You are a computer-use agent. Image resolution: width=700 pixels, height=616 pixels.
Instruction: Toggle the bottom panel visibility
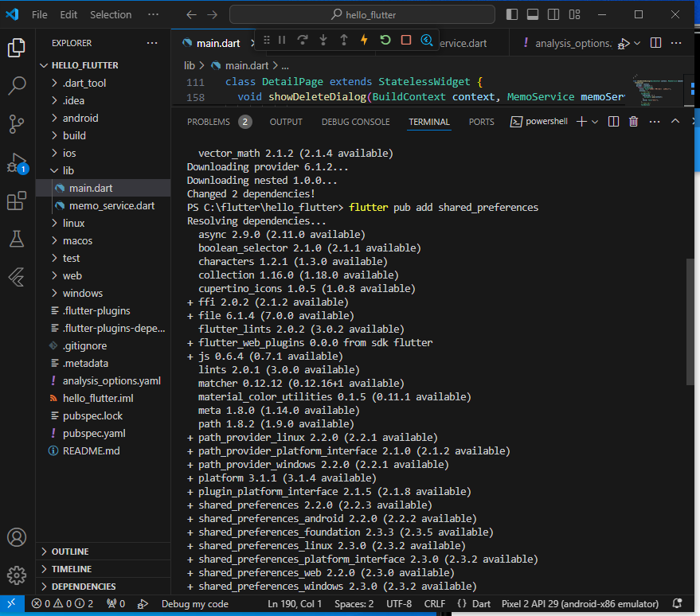[533, 14]
